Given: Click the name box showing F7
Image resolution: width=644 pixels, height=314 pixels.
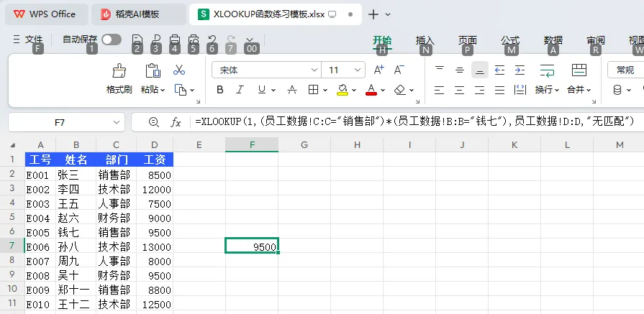Looking at the screenshot, I should coord(66,122).
